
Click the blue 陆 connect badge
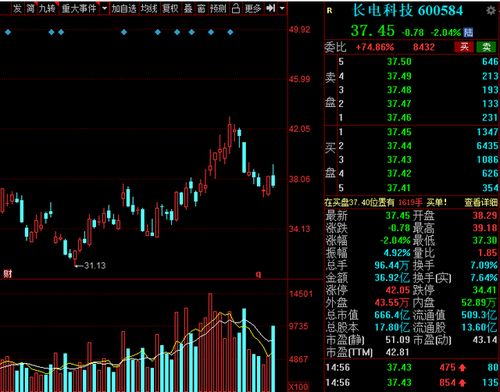pyautogui.click(x=468, y=32)
